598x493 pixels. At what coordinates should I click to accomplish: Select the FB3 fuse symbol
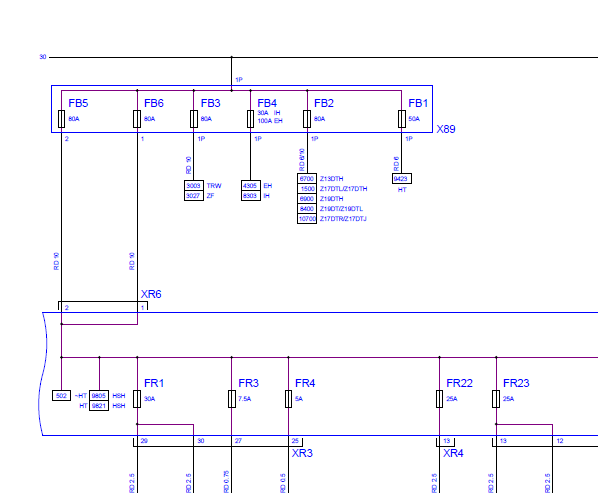194,119
